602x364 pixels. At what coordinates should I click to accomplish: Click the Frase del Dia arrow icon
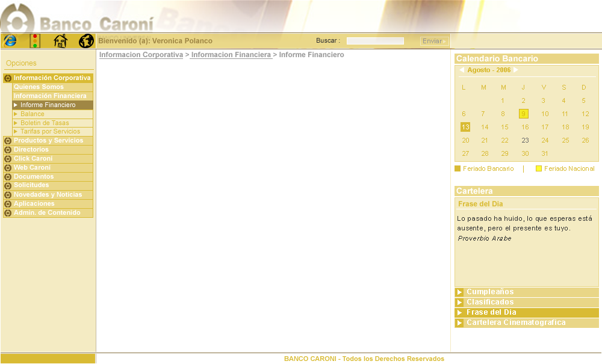pos(459,313)
